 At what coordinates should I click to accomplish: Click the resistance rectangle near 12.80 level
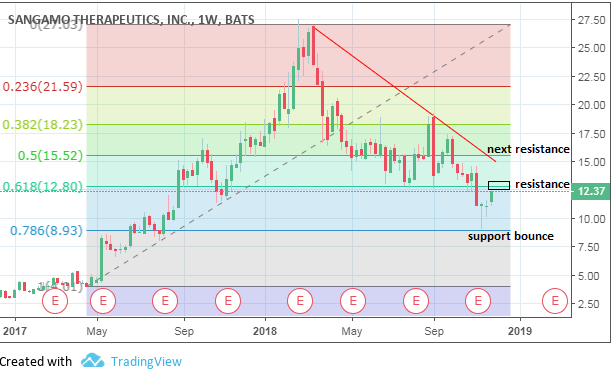tap(499, 185)
